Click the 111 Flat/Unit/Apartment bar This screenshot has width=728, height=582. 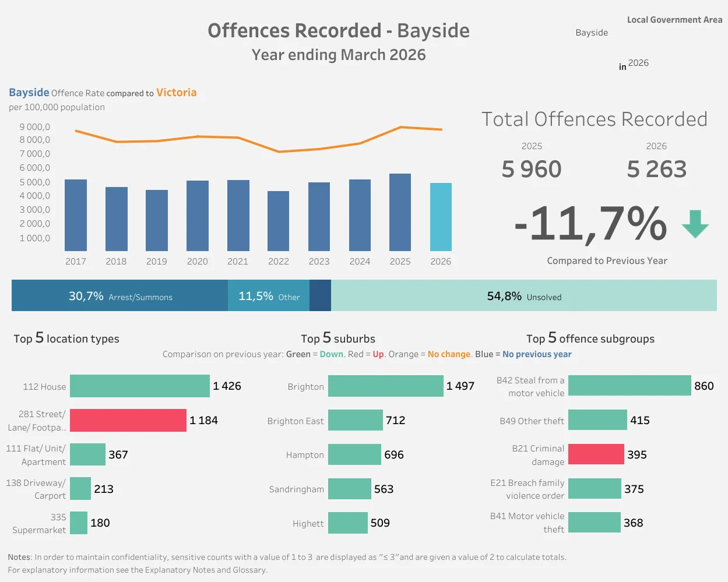(x=87, y=454)
